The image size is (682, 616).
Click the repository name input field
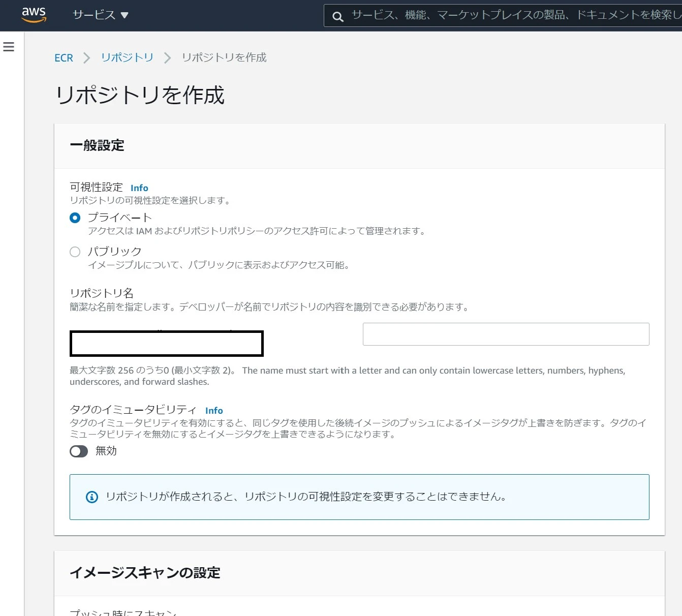506,334
